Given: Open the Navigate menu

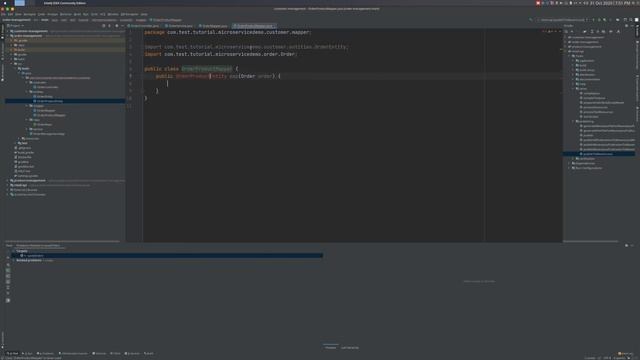Looking at the screenshot, I should coord(30,14).
